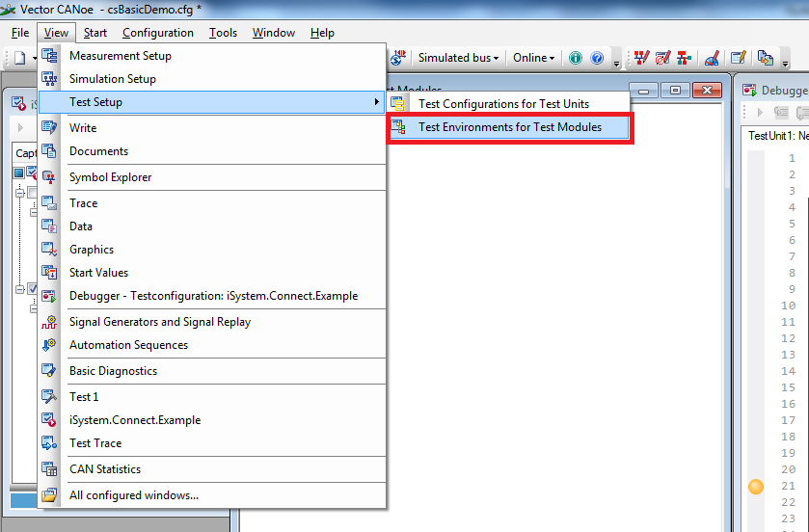Open the Window menu

tap(274, 33)
